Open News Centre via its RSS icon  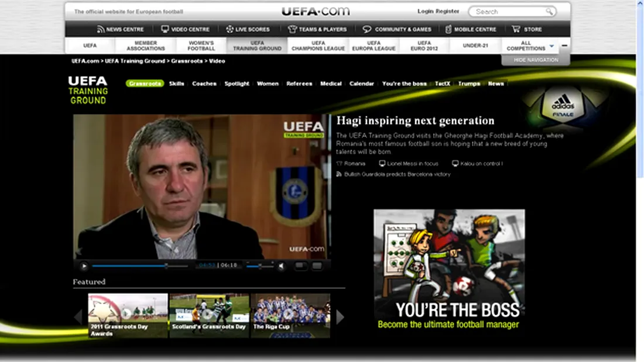(101, 29)
